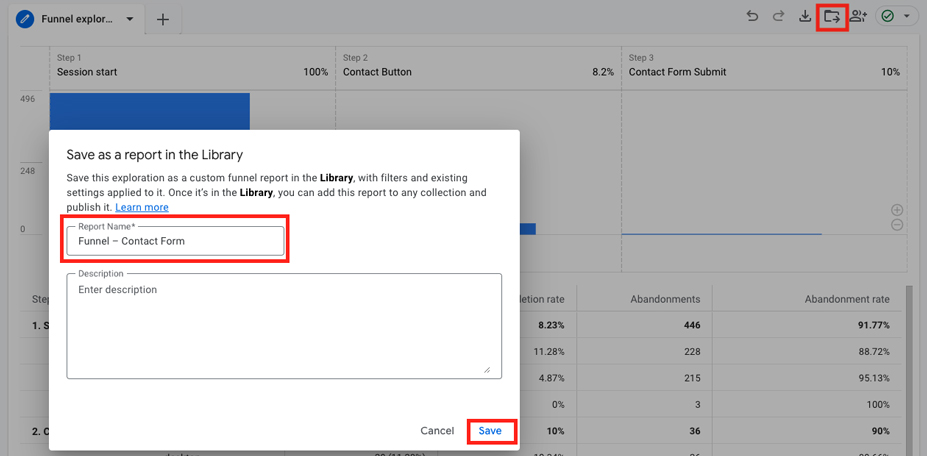Click the redo arrow icon
Screen dimensions: 927x456
coord(778,17)
